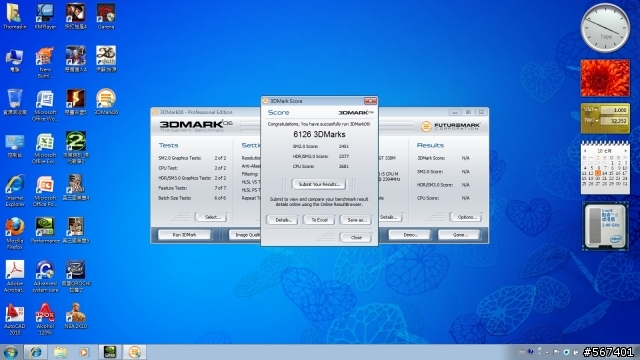The height and width of the screenshot is (360, 640).
Task: Click Image Quality button in 3DMark06 window
Action: pos(245,235)
